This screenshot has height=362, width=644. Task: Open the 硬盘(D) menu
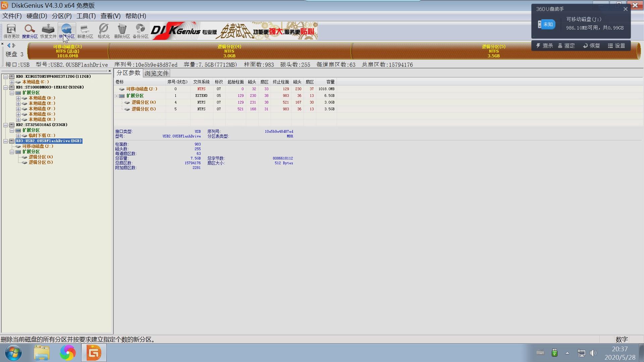tap(37, 16)
